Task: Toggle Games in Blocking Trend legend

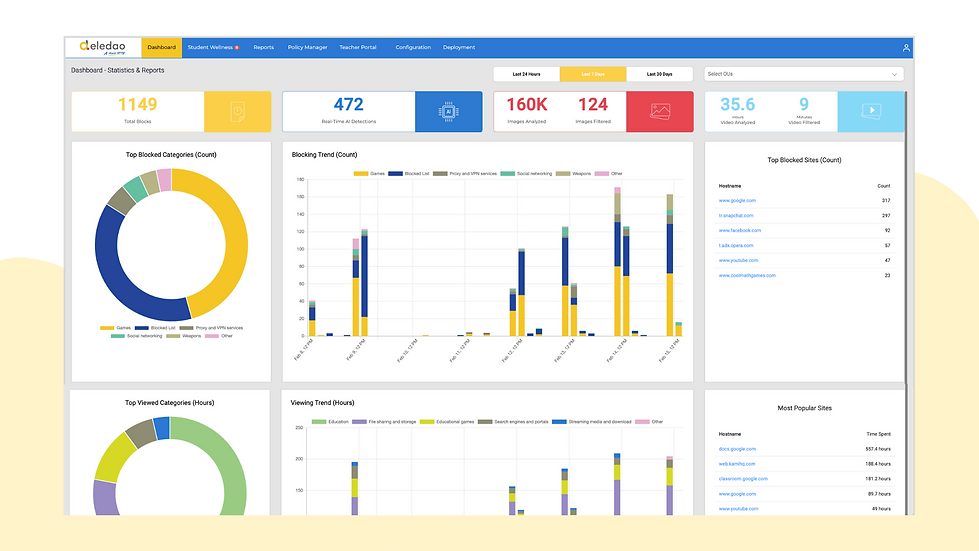Action: point(369,173)
